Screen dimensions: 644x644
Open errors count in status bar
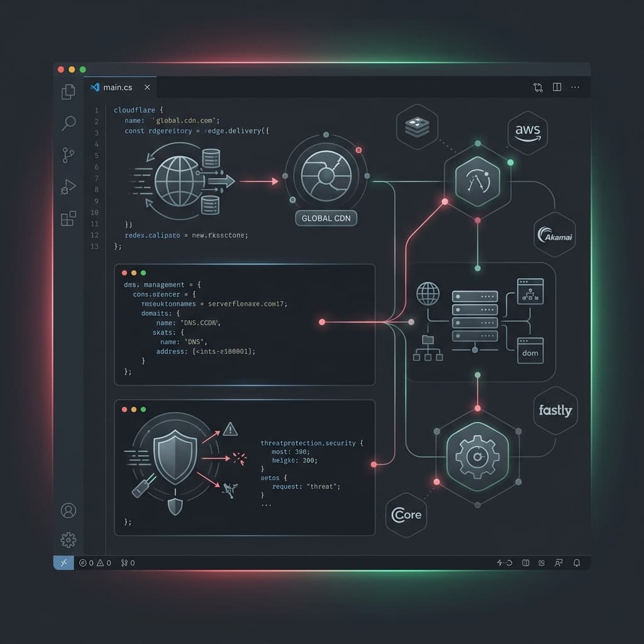tap(86, 563)
